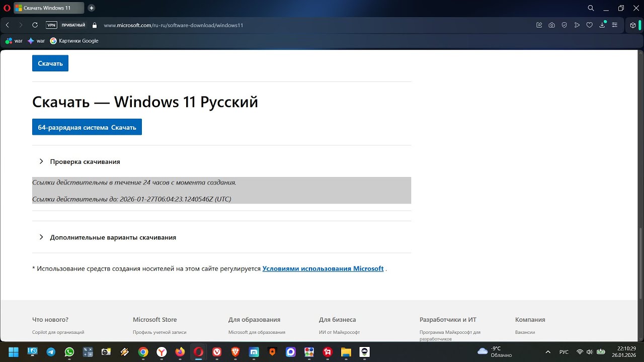Open Условиями использования Microsoft link
This screenshot has height=362, width=644.
click(x=323, y=268)
